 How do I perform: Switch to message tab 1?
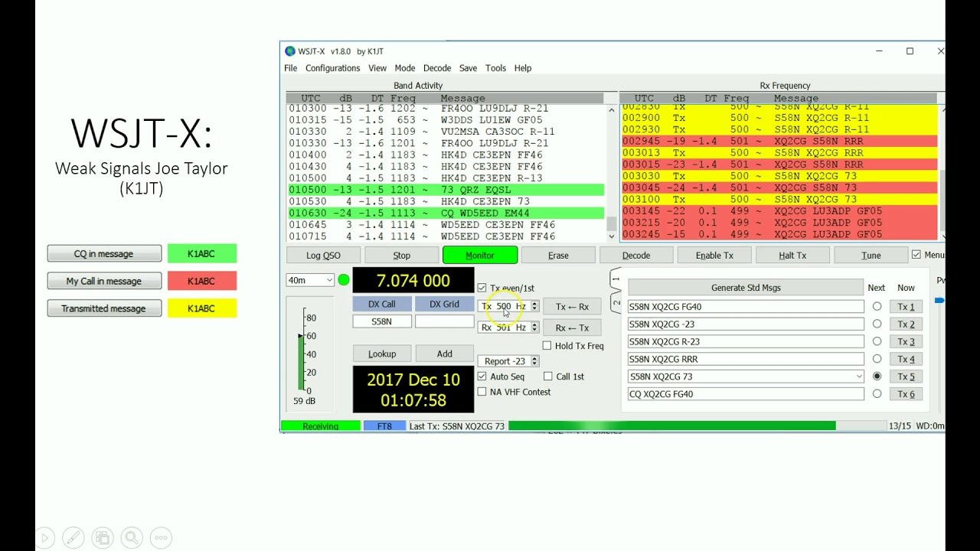click(x=616, y=280)
